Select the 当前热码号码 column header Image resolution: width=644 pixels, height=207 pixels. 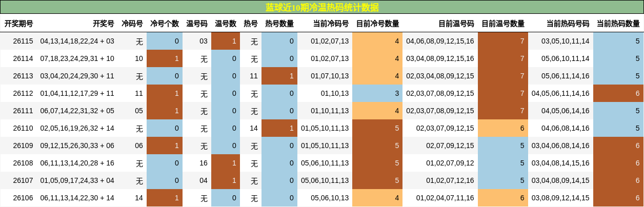[x=568, y=24]
